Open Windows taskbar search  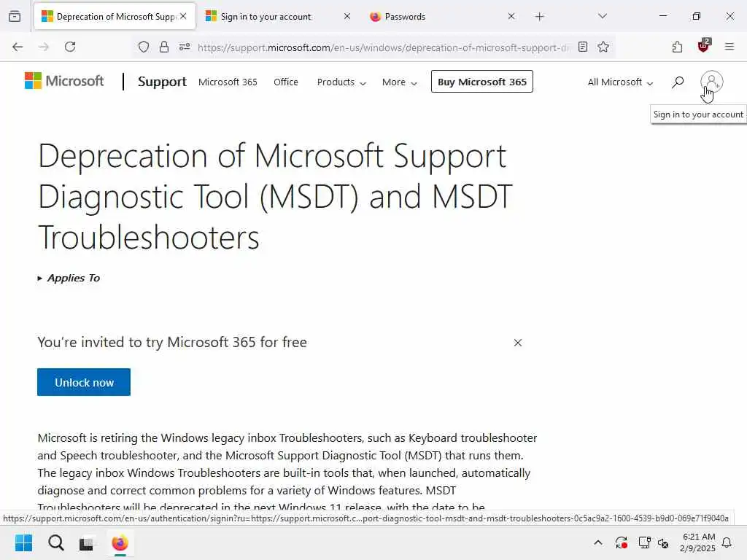[x=55, y=542]
